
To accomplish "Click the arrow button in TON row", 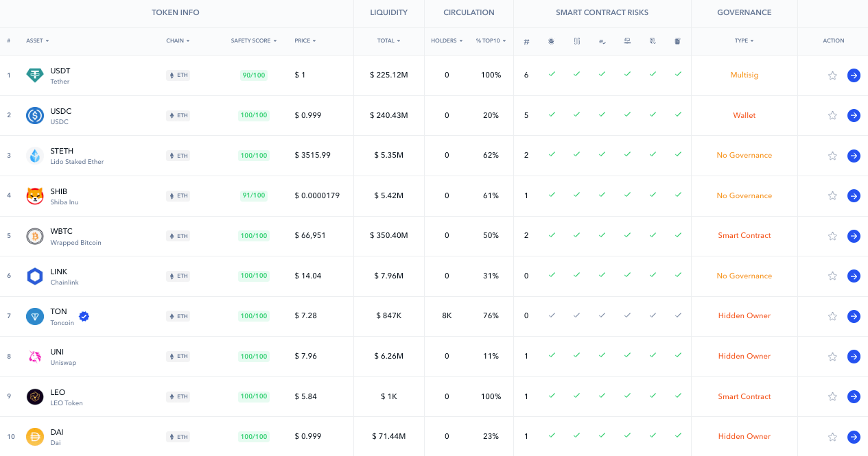I will pos(854,316).
